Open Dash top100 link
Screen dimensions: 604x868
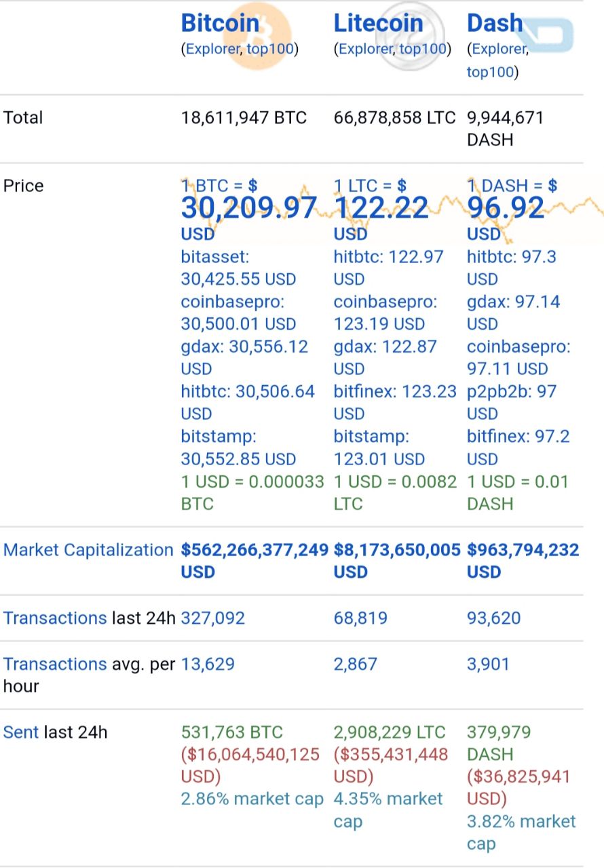(x=490, y=72)
